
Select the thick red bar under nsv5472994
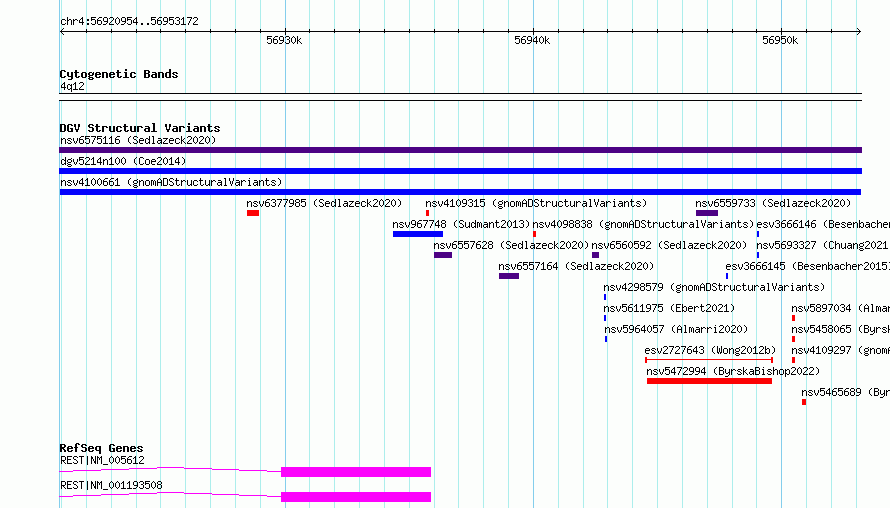[710, 381]
